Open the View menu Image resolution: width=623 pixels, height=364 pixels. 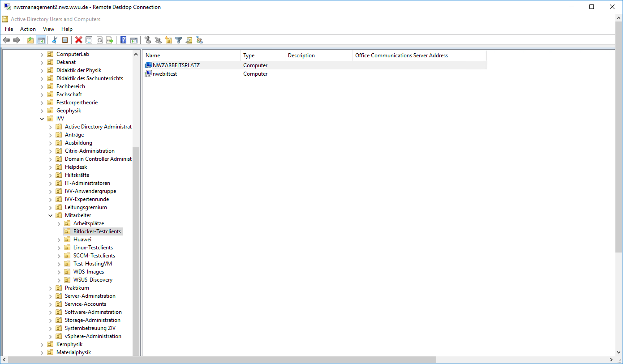coord(48,29)
